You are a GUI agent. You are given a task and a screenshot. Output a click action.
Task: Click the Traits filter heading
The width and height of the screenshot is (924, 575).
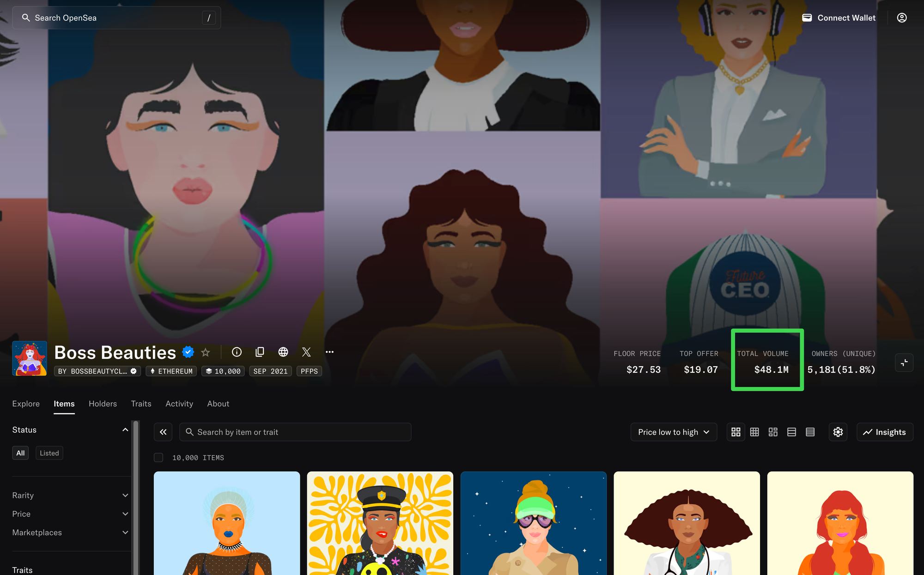tap(22, 570)
